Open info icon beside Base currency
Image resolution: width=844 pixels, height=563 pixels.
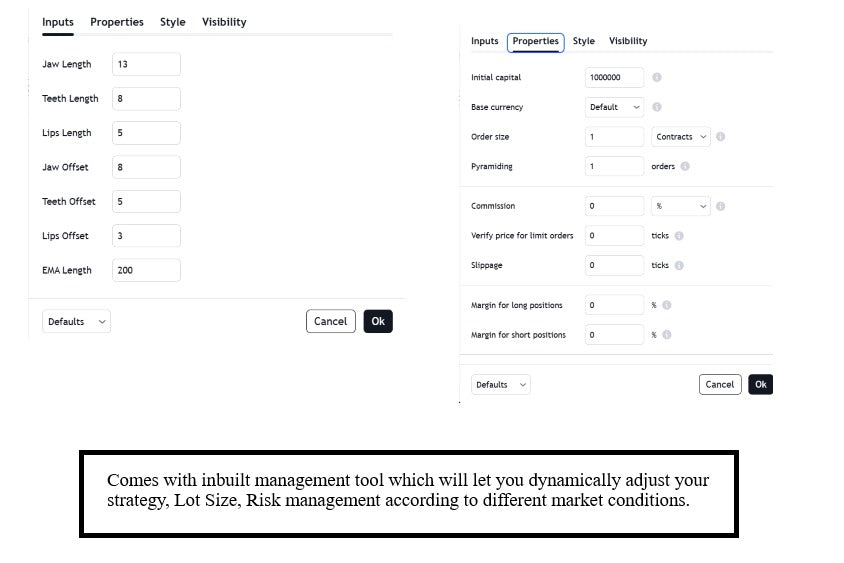point(657,107)
